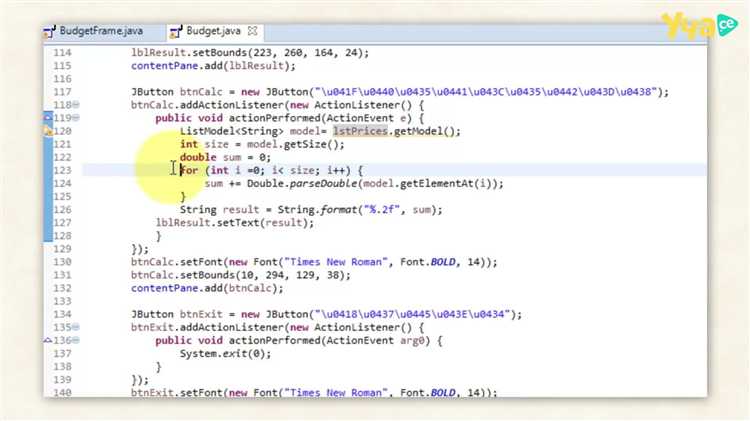Click the line 'lblResult.setText(result);'
The width and height of the screenshot is (750, 421).
(x=235, y=223)
